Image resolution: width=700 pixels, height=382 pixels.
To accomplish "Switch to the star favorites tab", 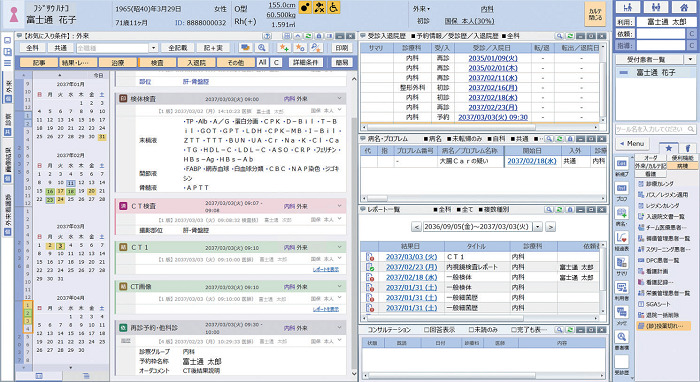I will [668, 148].
